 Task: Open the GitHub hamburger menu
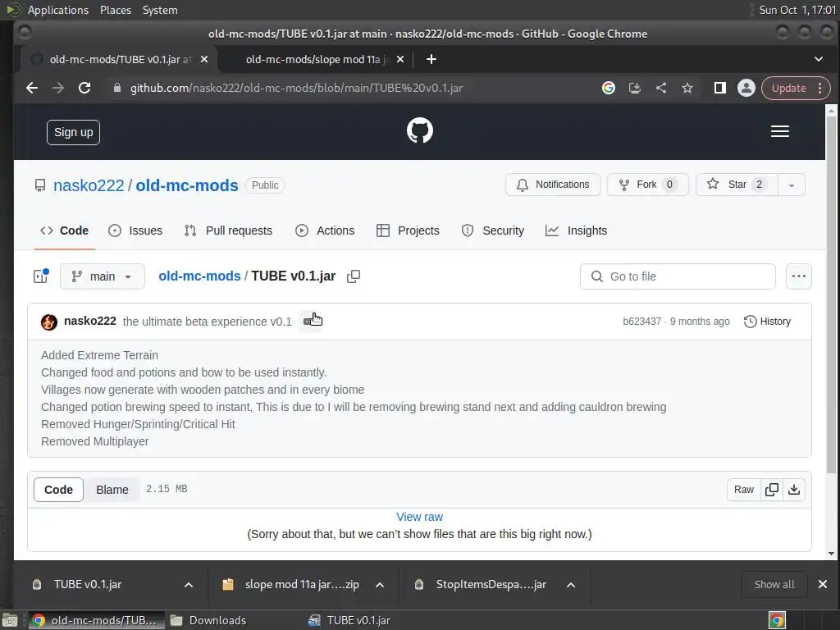pyautogui.click(x=779, y=131)
